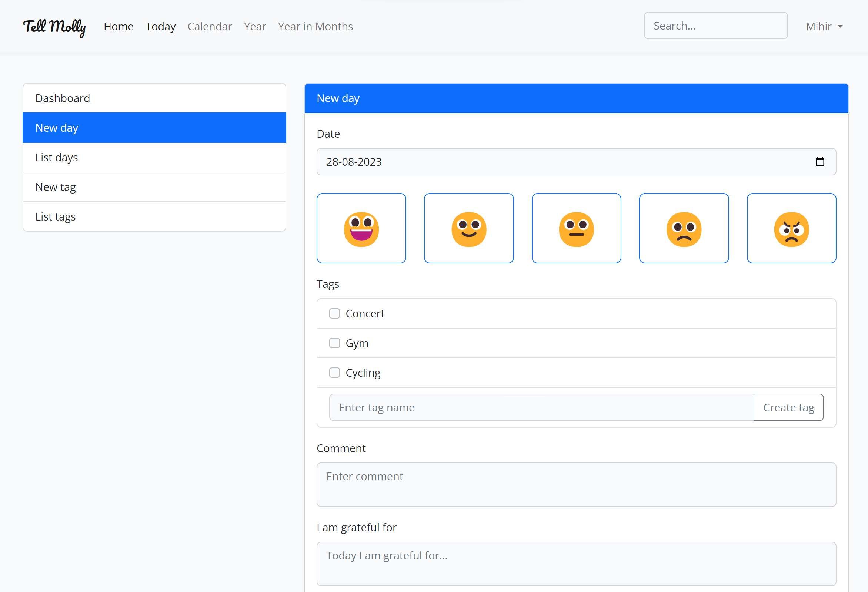This screenshot has height=592, width=868.
Task: Focus the Search input field
Action: [x=715, y=26]
